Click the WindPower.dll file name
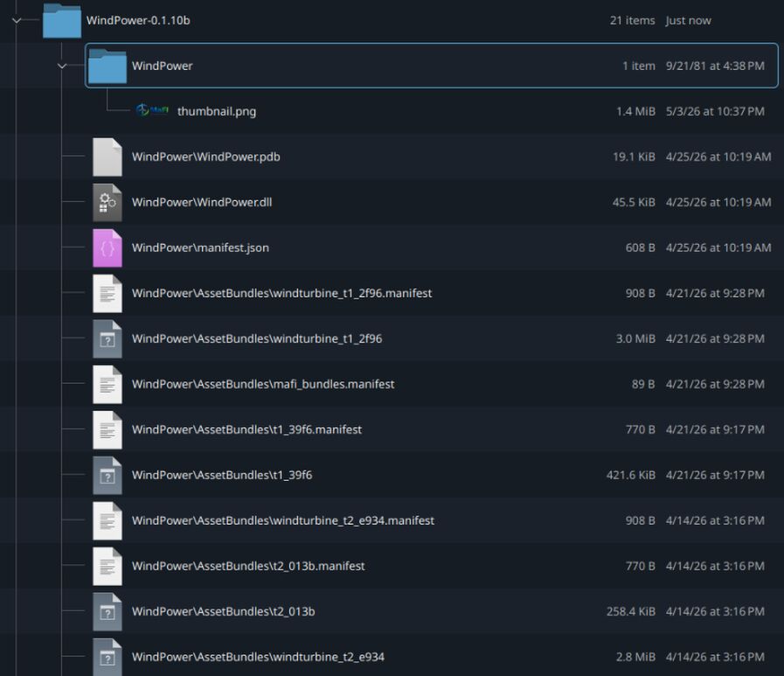Viewport: 784px width, 676px height. click(202, 202)
